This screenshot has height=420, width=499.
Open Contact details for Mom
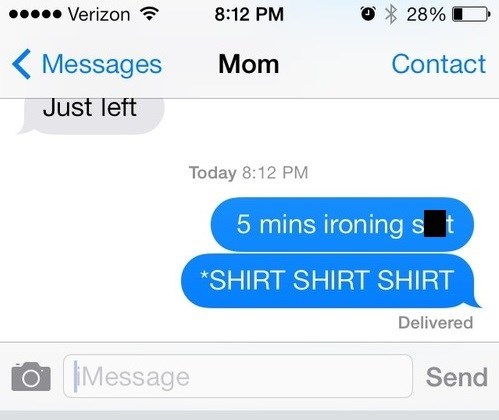(439, 64)
